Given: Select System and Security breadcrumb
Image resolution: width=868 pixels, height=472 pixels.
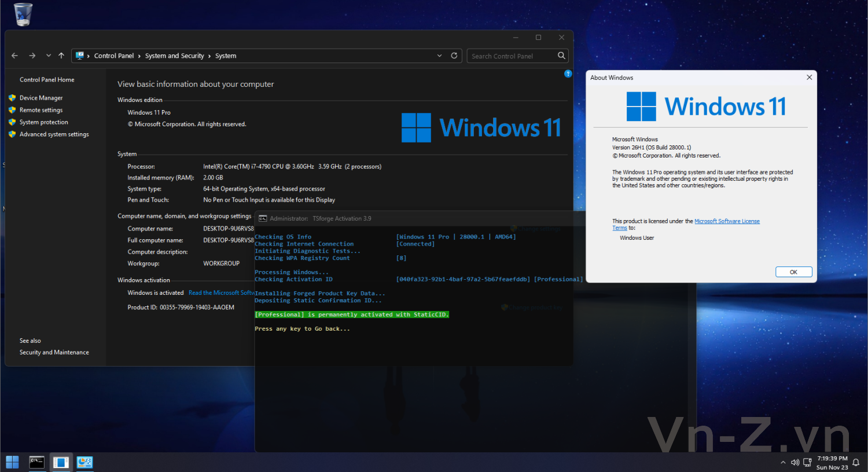Looking at the screenshot, I should point(174,56).
